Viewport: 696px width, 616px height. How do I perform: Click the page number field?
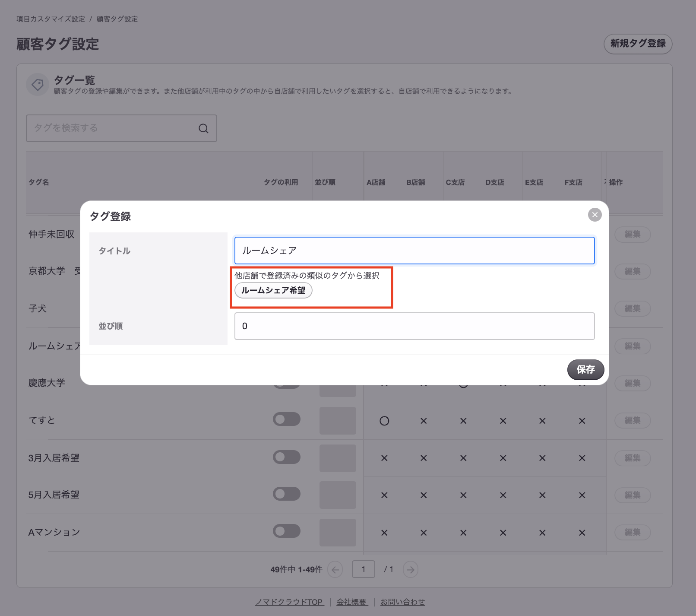(x=364, y=569)
